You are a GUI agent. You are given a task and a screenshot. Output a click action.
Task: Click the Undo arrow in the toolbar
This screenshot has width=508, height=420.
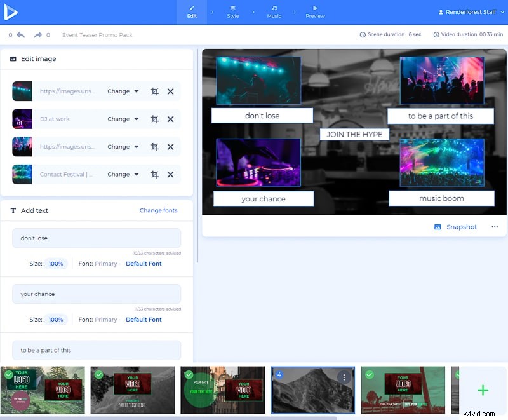tap(22, 35)
